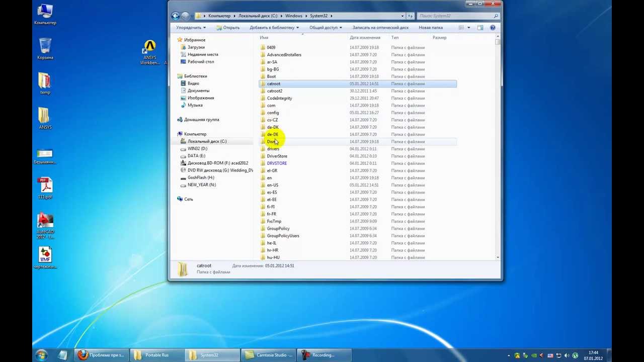
Task: Select the DRVSTORE folder row
Action: (x=358, y=163)
